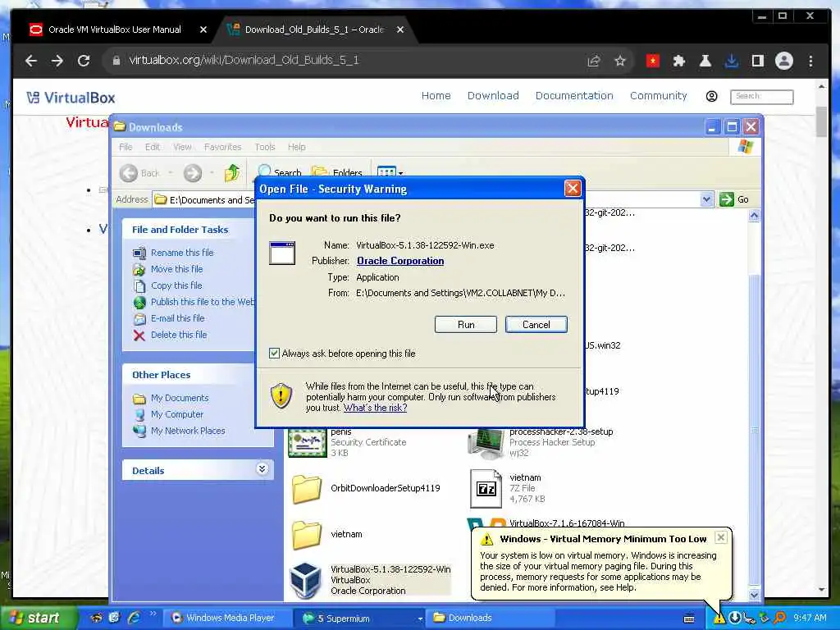Cancel the Open File security warning
Screen dimensions: 840x630
[x=536, y=325]
